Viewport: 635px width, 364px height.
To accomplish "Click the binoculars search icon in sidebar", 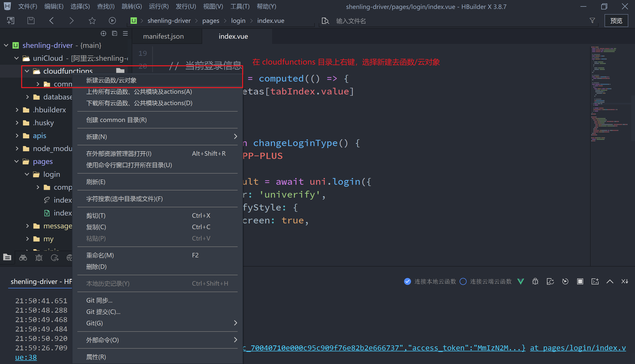I will 23,257.
